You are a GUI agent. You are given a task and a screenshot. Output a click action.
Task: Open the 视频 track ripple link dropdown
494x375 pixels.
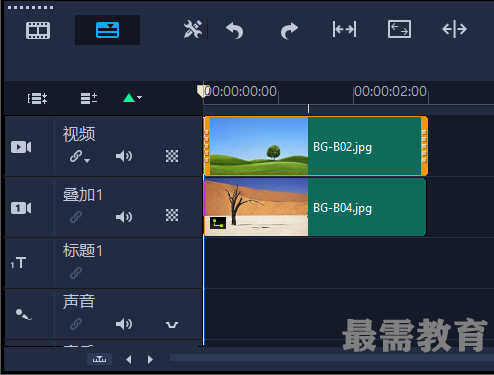tap(80, 156)
